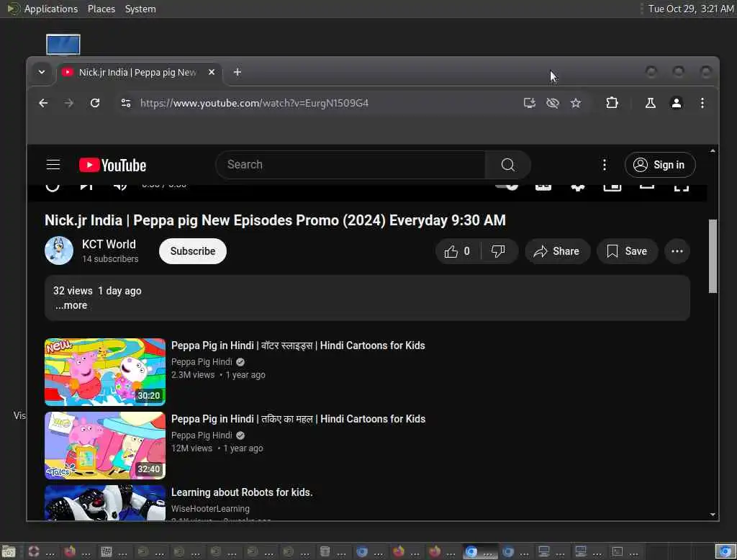The image size is (737, 560).
Task: Click the Sign in button
Action: (660, 165)
